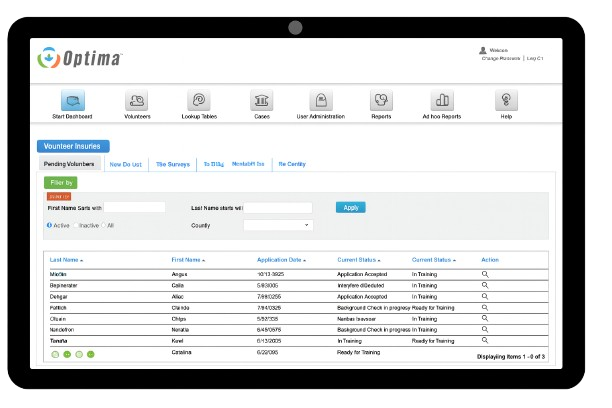Click the Last Name starts with field
The height and width of the screenshot is (408, 612).
(279, 208)
